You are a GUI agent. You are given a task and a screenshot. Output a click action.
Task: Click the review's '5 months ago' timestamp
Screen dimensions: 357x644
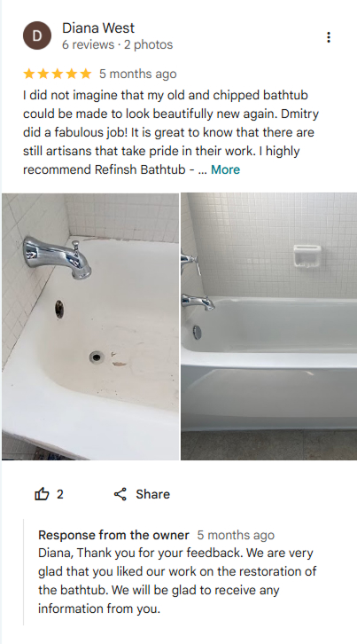click(138, 74)
